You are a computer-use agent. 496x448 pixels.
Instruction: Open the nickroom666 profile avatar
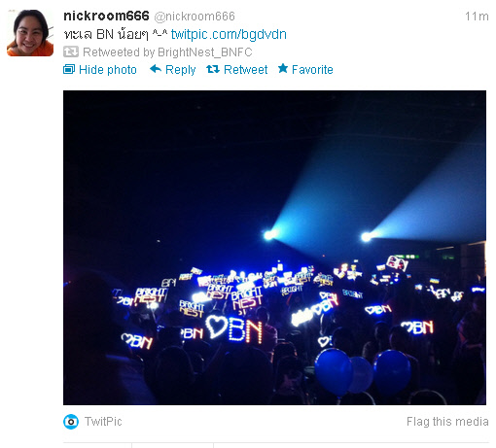pyautogui.click(x=30, y=33)
